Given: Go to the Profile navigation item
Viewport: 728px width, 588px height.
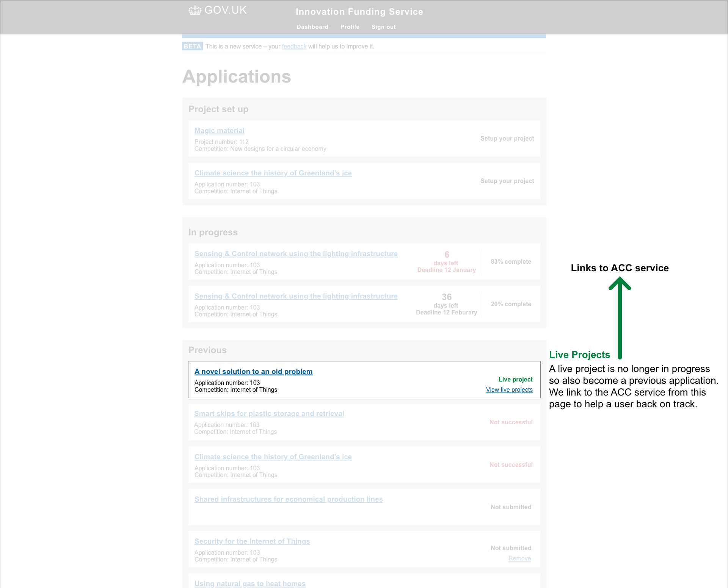Looking at the screenshot, I should (x=350, y=27).
